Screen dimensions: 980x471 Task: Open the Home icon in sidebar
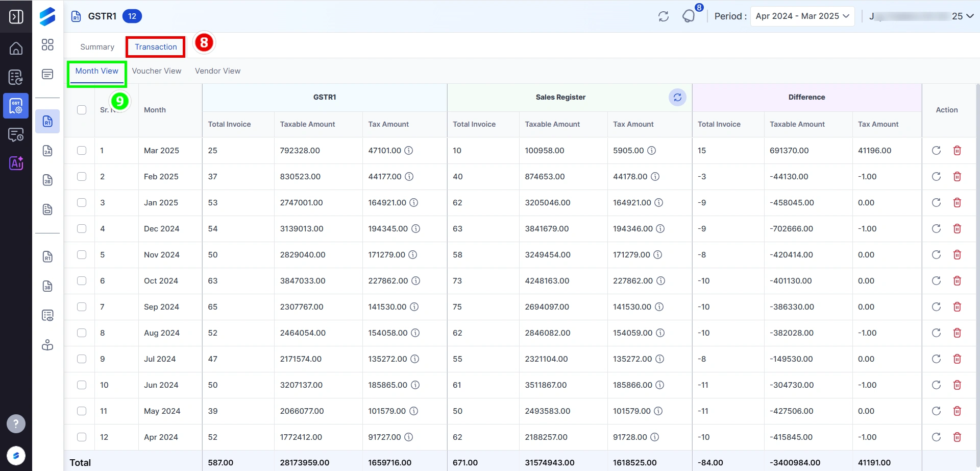pos(16,49)
